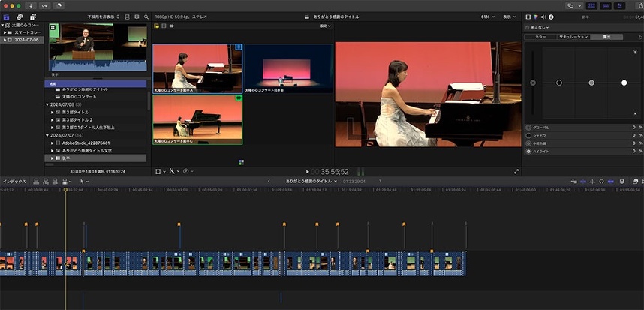Switch to the カラー tab
The width and height of the screenshot is (644, 310).
click(x=540, y=37)
